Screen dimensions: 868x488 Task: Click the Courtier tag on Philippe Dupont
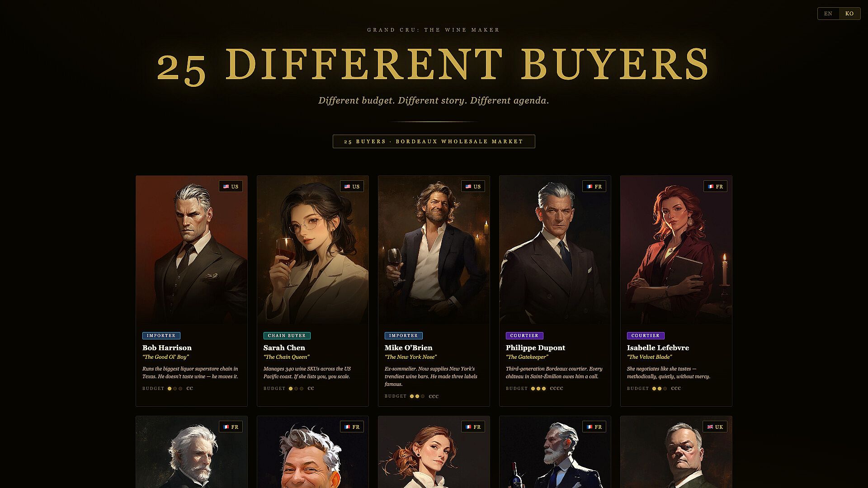click(x=524, y=336)
